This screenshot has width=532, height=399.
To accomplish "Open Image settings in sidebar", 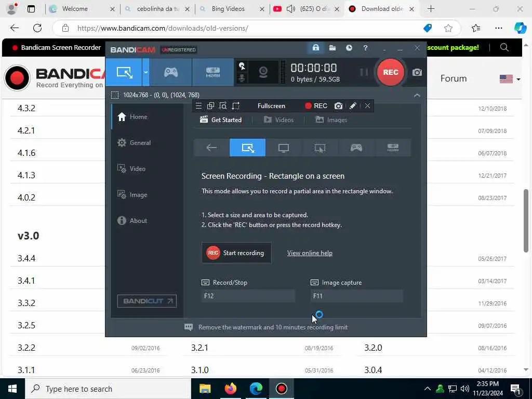I will click(147, 195).
